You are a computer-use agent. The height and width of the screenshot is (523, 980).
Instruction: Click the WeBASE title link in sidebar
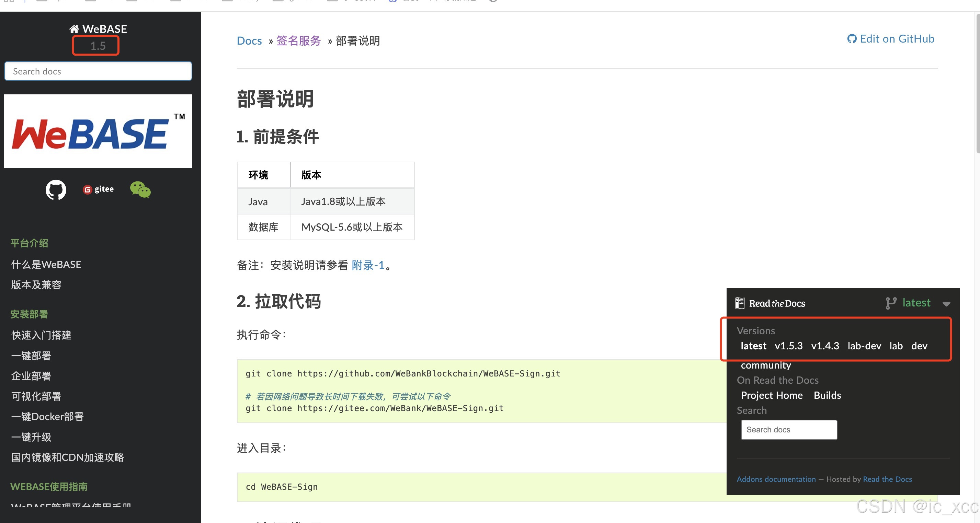click(x=104, y=29)
